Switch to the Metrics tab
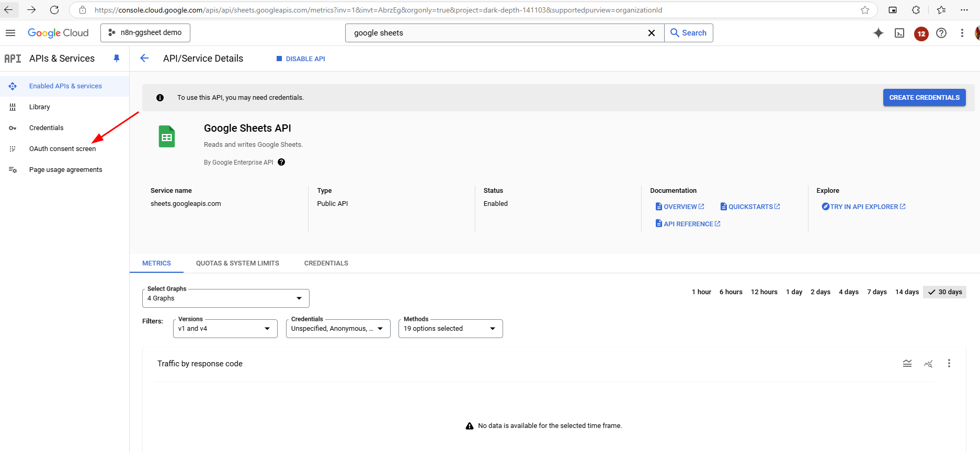This screenshot has width=980, height=452. 156,263
